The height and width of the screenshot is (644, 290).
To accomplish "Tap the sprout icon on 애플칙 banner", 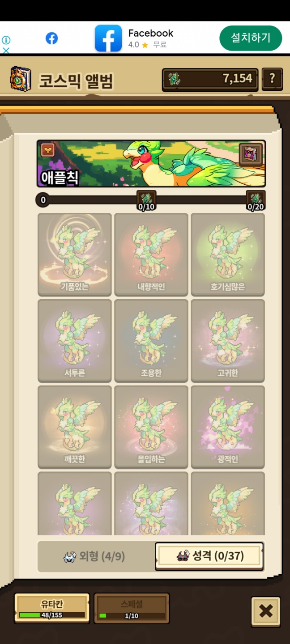I will (x=48, y=150).
